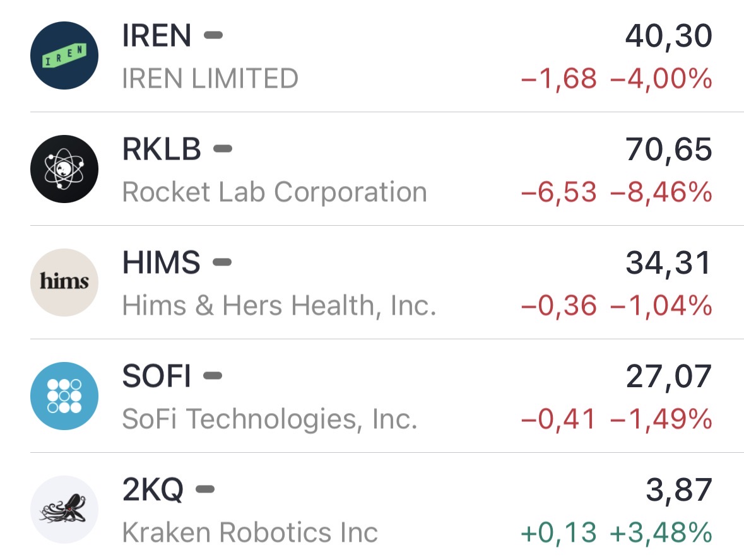Tap the gray dash beside RKLB ticker

(223, 149)
